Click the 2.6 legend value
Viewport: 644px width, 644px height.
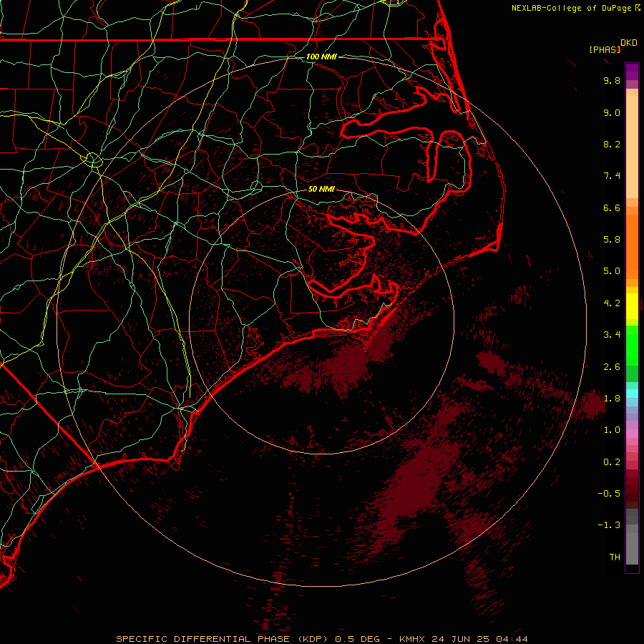point(612,367)
